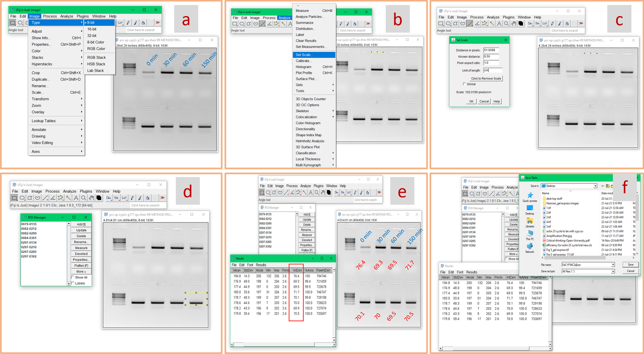
Task: Select the Magnifying glass tool in panel c
Action: pyautogui.click(x=506, y=24)
